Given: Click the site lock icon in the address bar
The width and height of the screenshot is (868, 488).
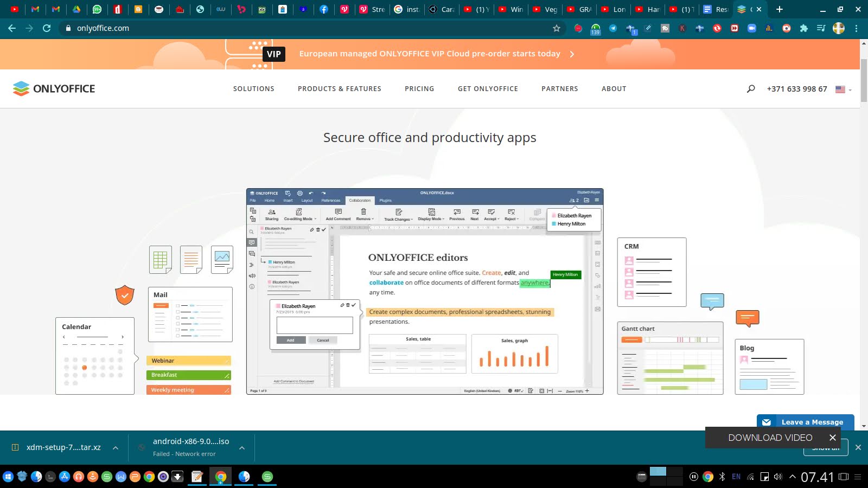Looking at the screenshot, I should point(68,28).
